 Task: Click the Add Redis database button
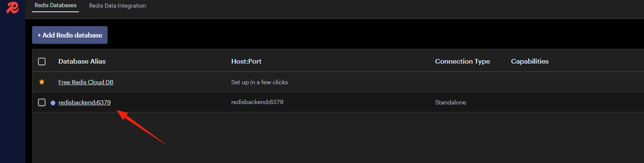70,35
